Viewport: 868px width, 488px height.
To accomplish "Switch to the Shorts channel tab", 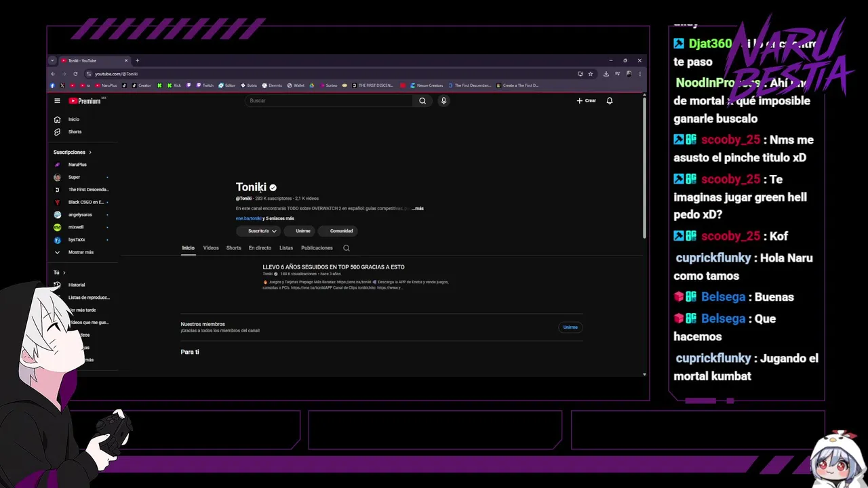I will (234, 248).
